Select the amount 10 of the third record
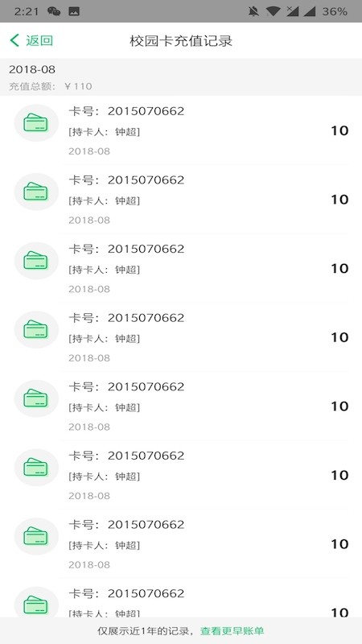This screenshot has height=644, width=362. pyautogui.click(x=339, y=269)
